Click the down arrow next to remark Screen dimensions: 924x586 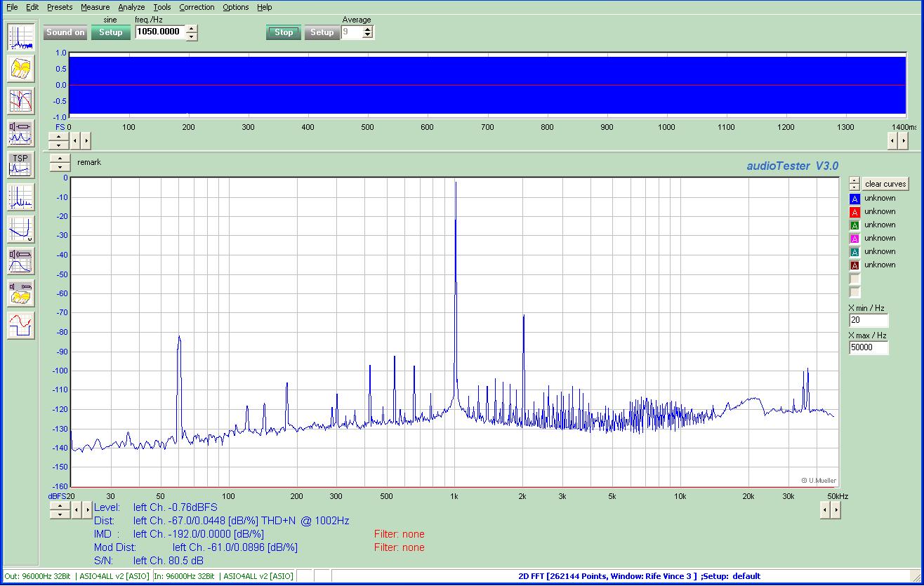click(x=60, y=167)
